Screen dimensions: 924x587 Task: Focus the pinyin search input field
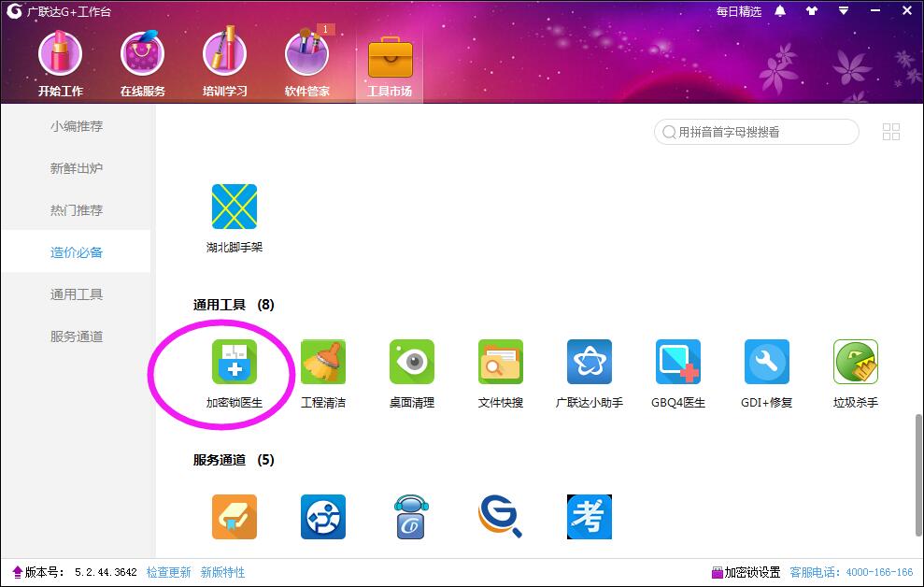pyautogui.click(x=756, y=132)
